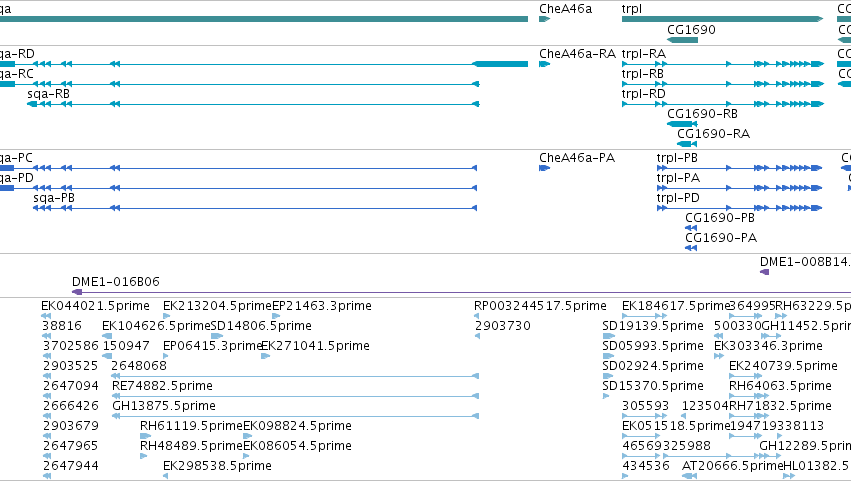Screen dimensions: 851x481
Task: Select the 2648068 EST alignment line
Action: coord(295,376)
